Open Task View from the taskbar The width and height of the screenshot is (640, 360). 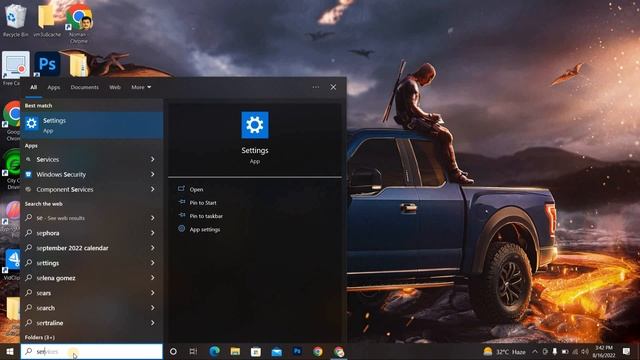pos(193,351)
